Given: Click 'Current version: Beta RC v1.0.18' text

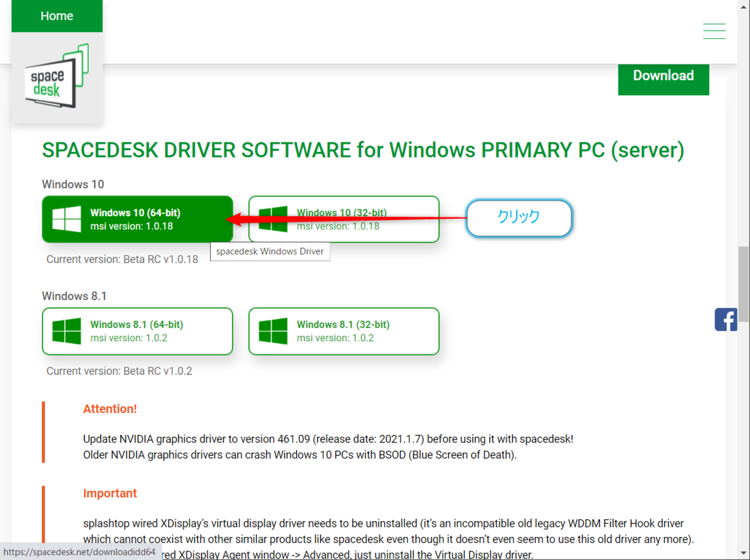Looking at the screenshot, I should point(122,259).
